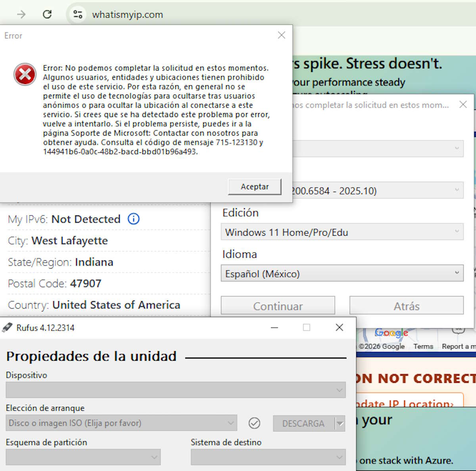Close the ISO download dialog
476x471 pixels.
click(x=463, y=105)
